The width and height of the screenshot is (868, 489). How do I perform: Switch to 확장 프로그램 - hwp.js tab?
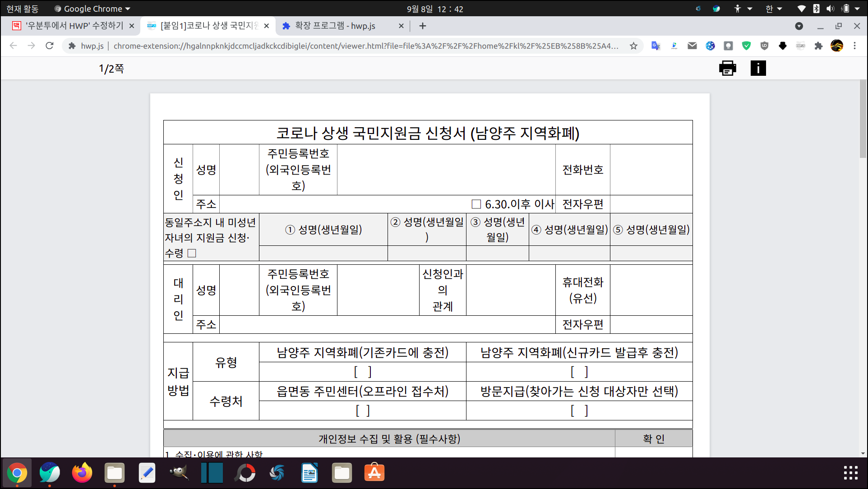(335, 26)
